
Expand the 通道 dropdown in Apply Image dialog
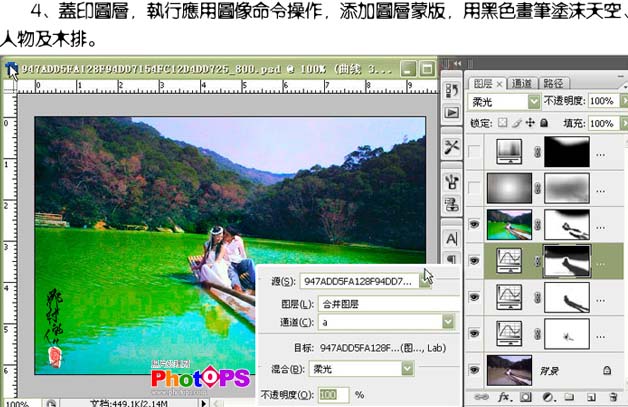[446, 321]
